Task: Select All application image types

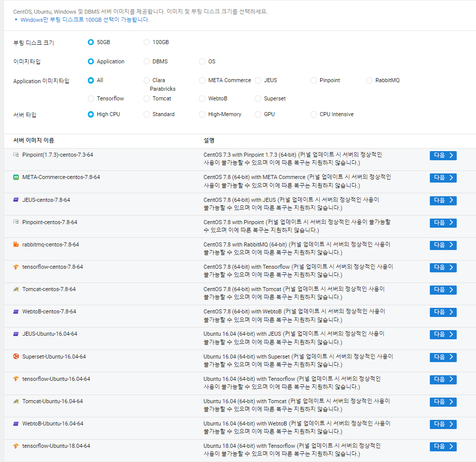Action: point(91,81)
